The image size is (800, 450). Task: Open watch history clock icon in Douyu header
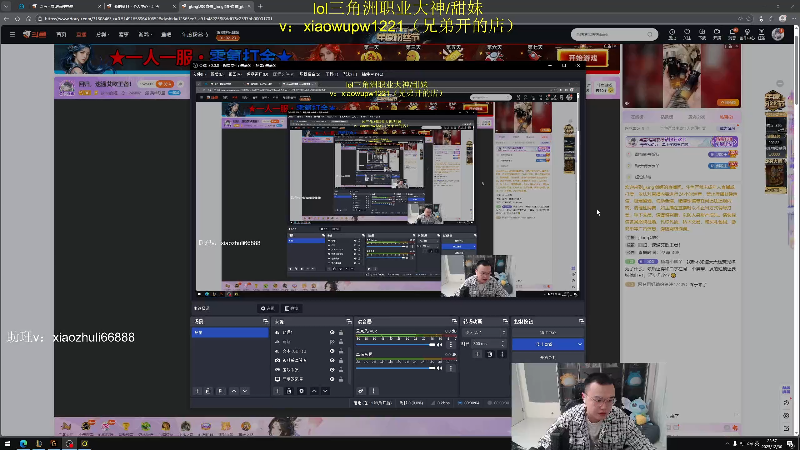672,34
